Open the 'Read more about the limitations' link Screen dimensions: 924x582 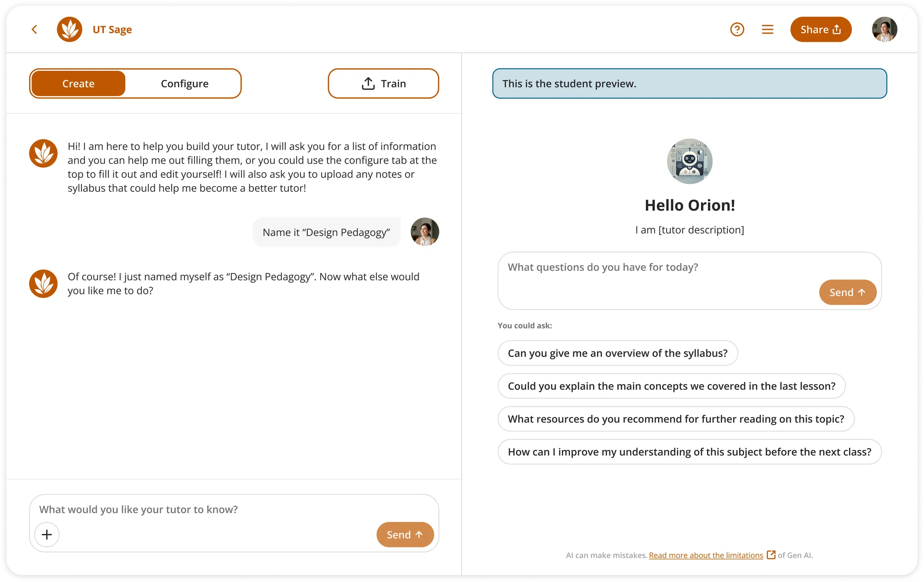pos(706,555)
